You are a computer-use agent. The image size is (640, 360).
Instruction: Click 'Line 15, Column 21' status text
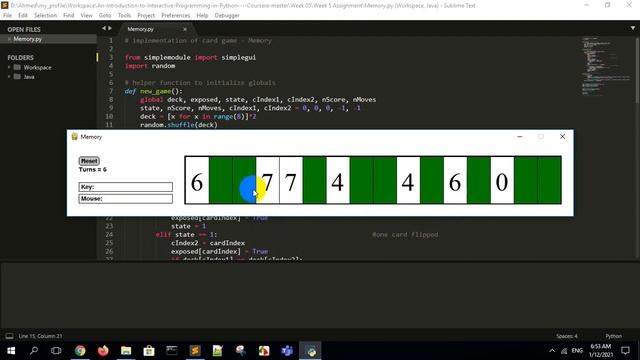tap(40, 336)
